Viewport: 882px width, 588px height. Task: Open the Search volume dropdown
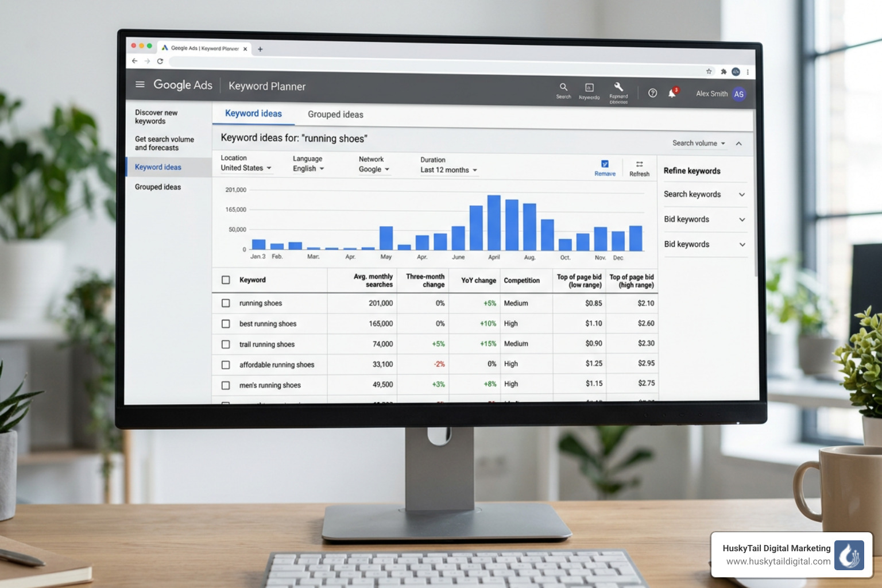click(699, 143)
